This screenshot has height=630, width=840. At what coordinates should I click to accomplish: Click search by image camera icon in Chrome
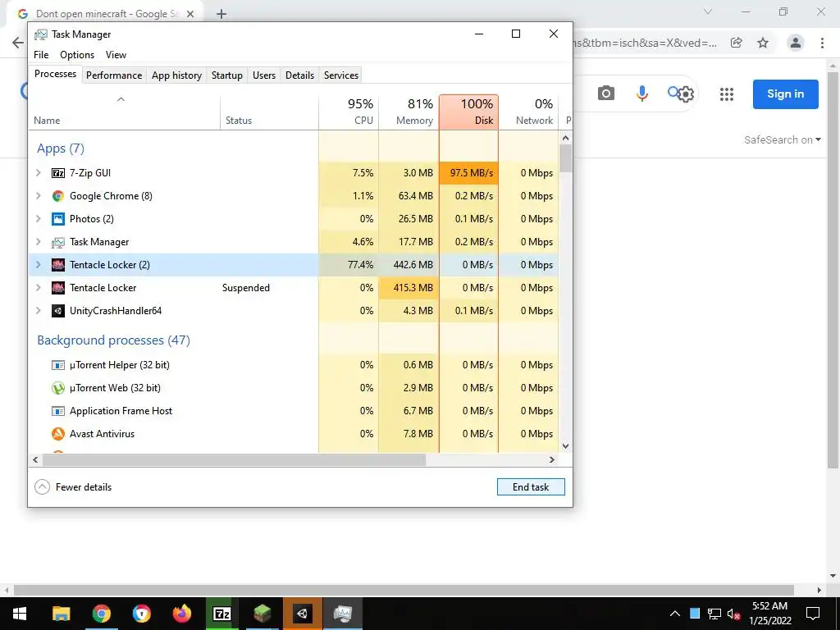coord(606,94)
